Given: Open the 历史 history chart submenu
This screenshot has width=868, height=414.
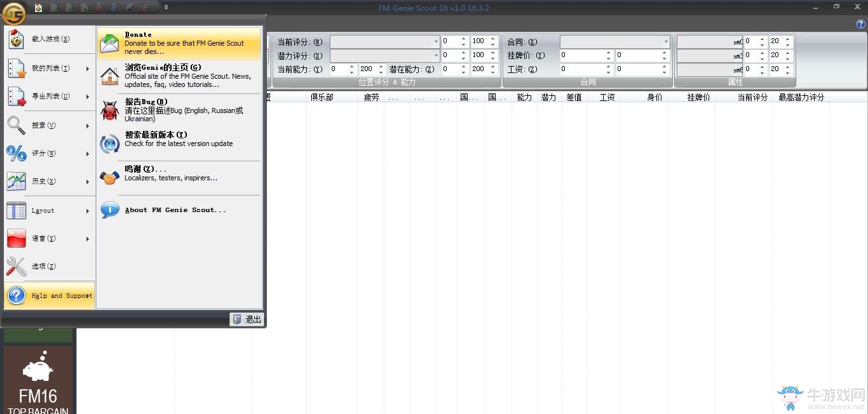Looking at the screenshot, I should click(x=50, y=182).
